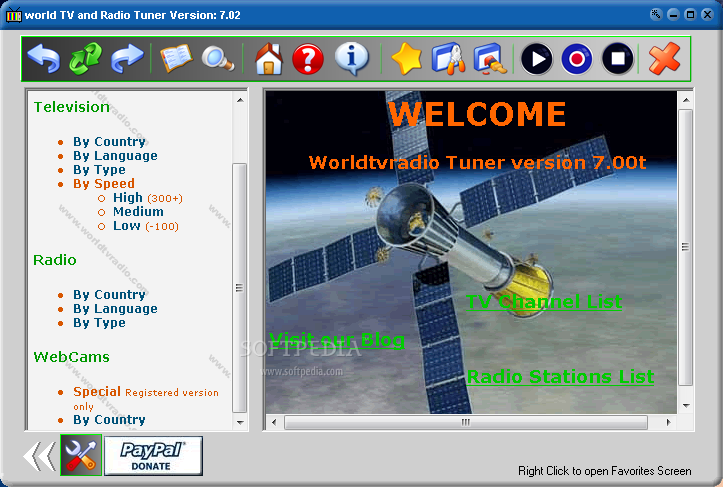Click the TV app icon in title bar
The image size is (723, 487).
coord(14,15)
